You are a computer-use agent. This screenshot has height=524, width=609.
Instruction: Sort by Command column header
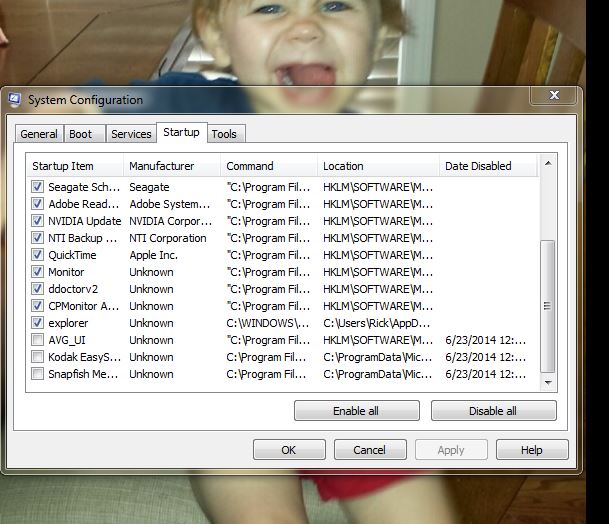[x=269, y=166]
